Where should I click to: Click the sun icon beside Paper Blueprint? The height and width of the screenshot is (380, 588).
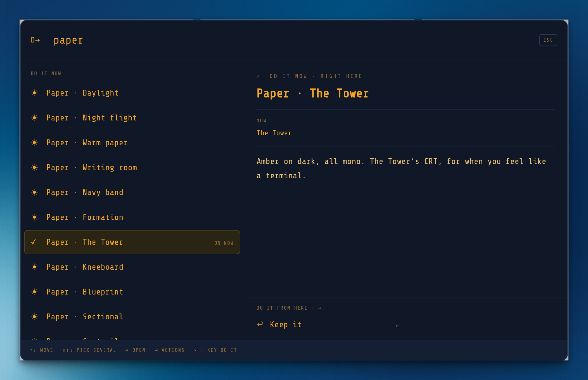[34, 292]
